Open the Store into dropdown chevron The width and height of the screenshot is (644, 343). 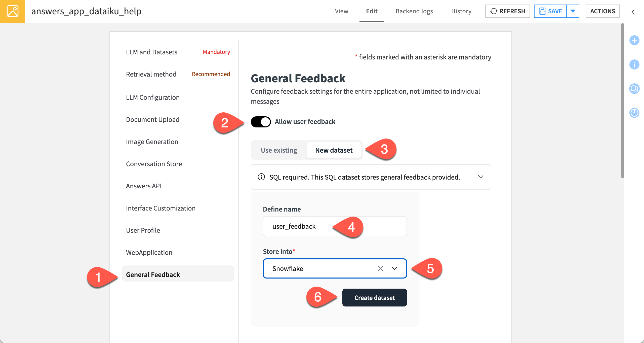[394, 268]
